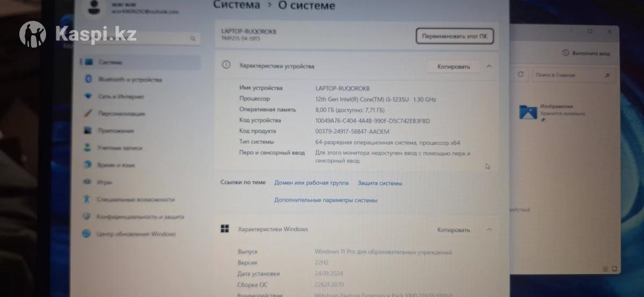Copy device specifications with Копировать button
The height and width of the screenshot is (297, 644).
(x=453, y=66)
